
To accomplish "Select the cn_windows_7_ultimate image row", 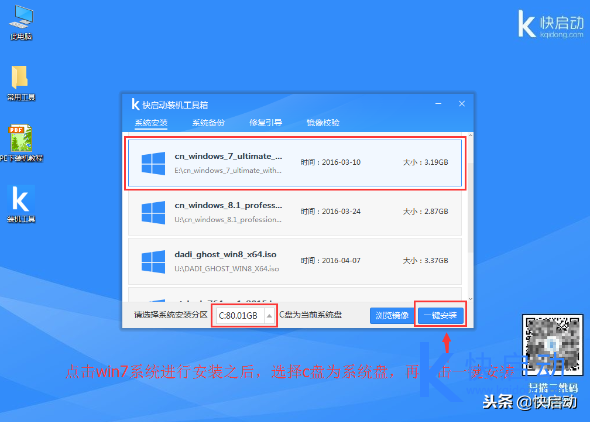I will coord(295,163).
